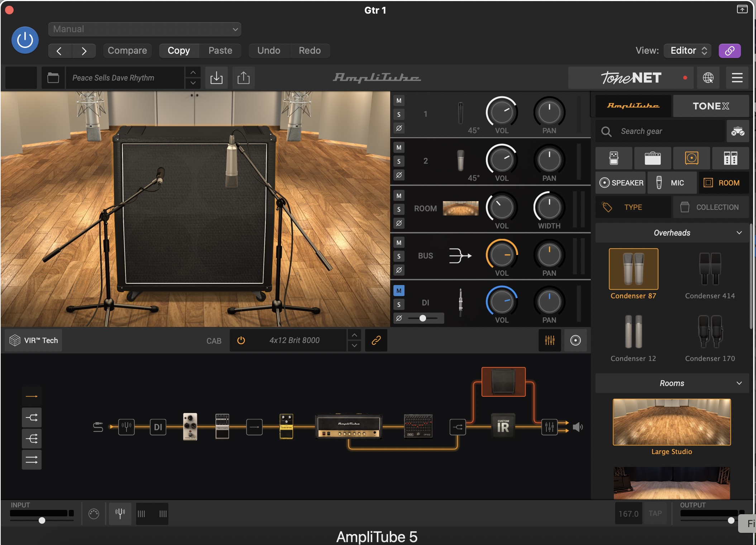Invert phase on mic 1 channel
The height and width of the screenshot is (545, 756).
click(x=399, y=128)
